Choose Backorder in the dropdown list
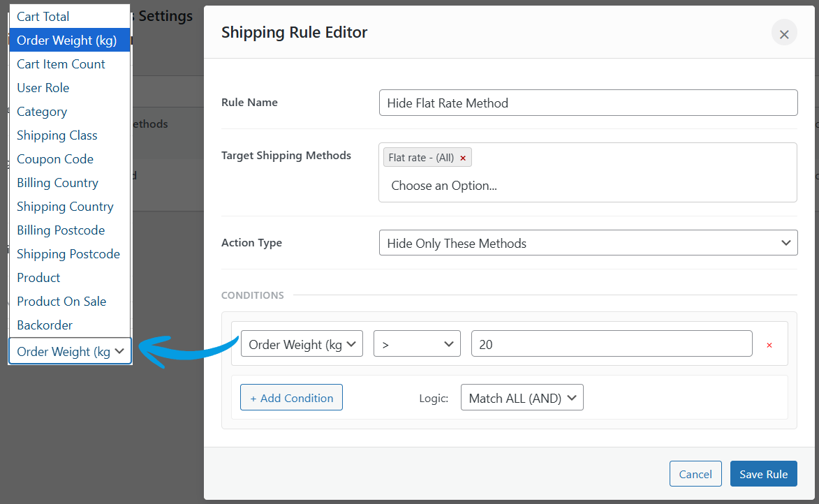The image size is (819, 504). click(x=45, y=325)
